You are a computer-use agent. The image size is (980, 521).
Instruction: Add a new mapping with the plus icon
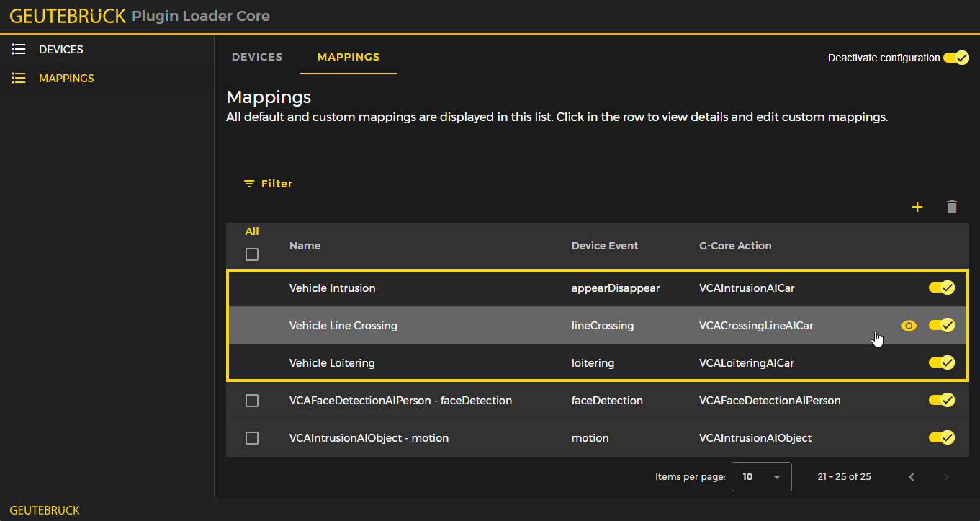917,207
